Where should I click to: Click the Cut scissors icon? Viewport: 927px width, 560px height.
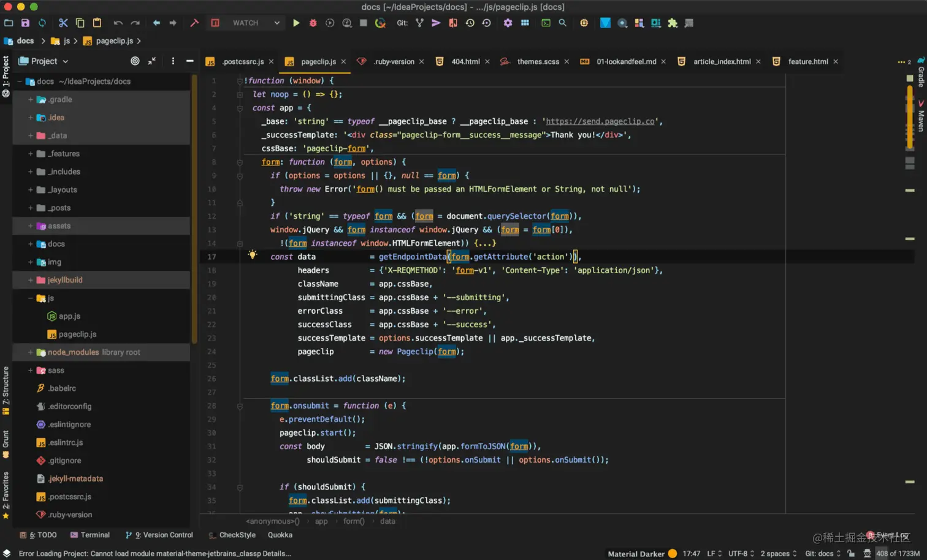coord(63,23)
